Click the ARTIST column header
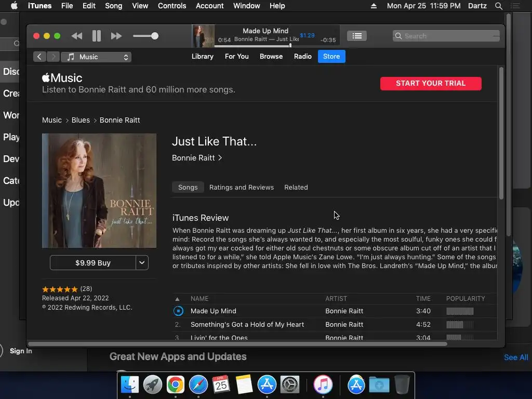Viewport: 532px width, 399px height. 336,299
